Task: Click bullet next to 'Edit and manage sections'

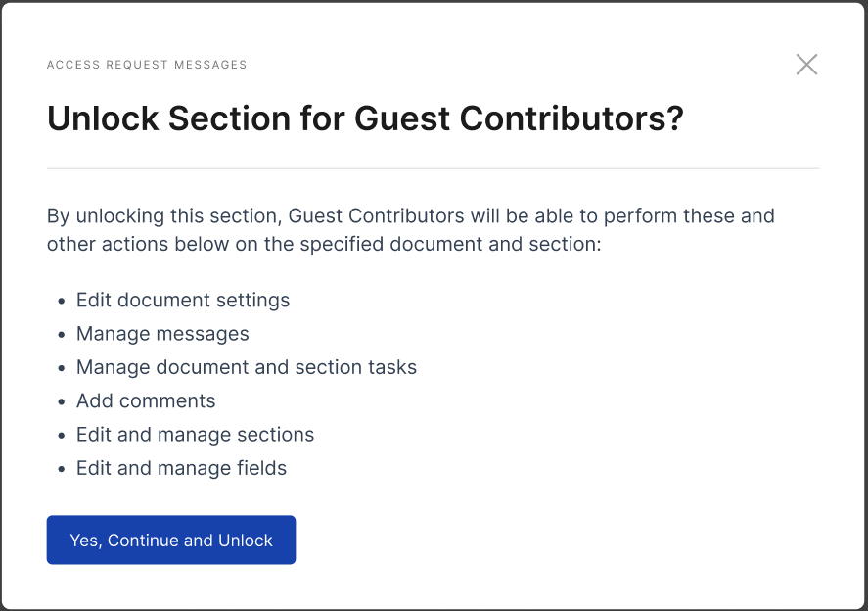Action: click(62, 436)
